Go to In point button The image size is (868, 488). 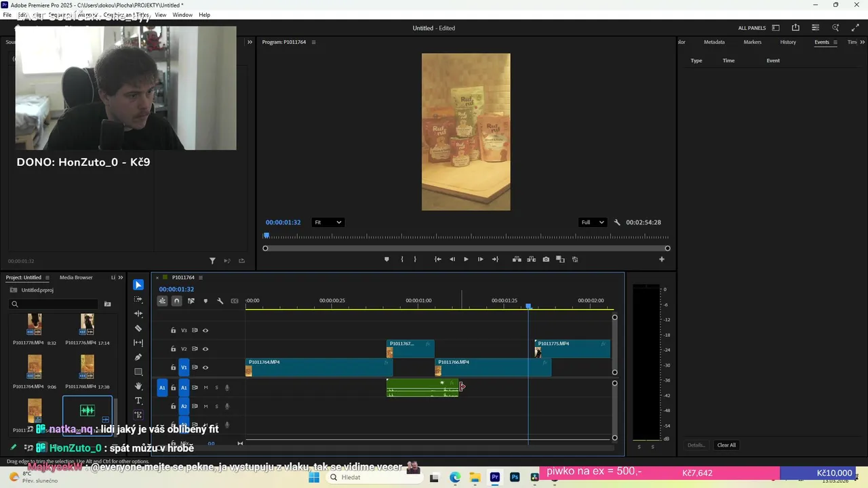[x=438, y=259]
